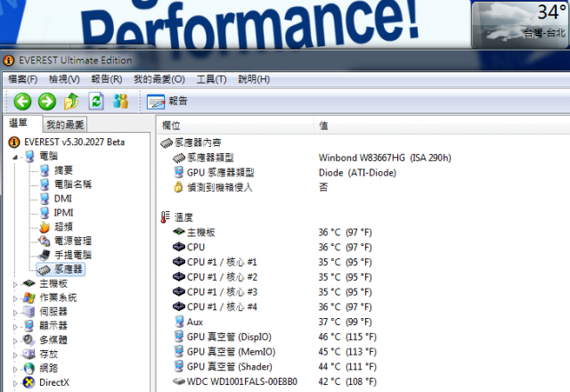Image resolution: width=570 pixels, height=392 pixels.
Task: Click the 超頻 flame icon
Action: [x=45, y=227]
